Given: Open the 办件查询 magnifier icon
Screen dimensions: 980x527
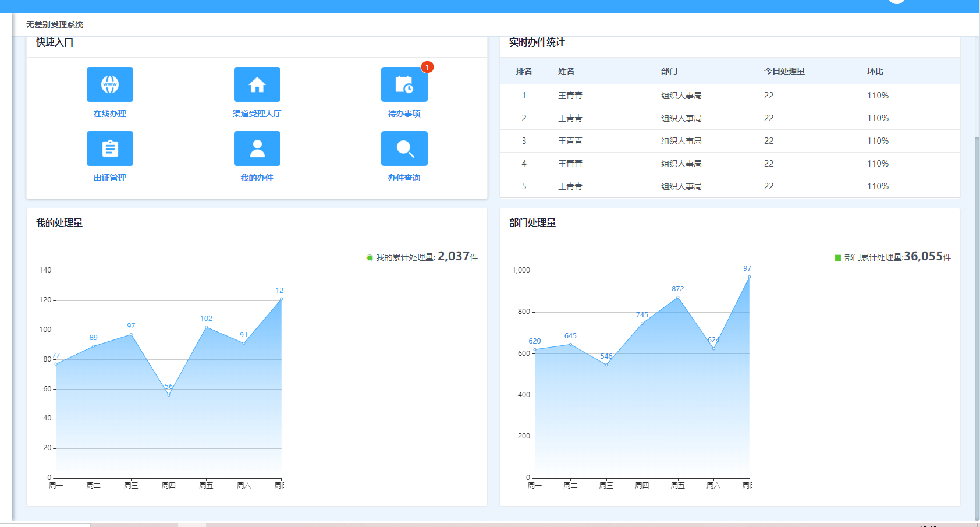Looking at the screenshot, I should (x=404, y=148).
